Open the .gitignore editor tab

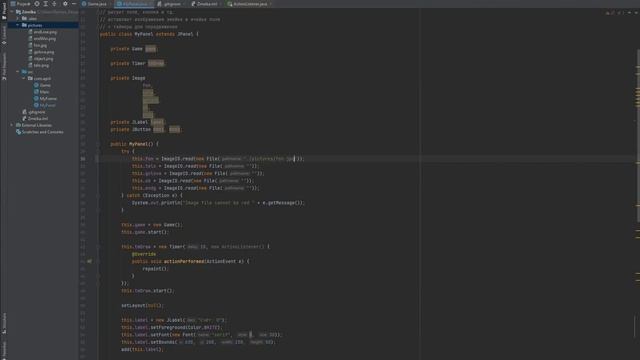170,4
